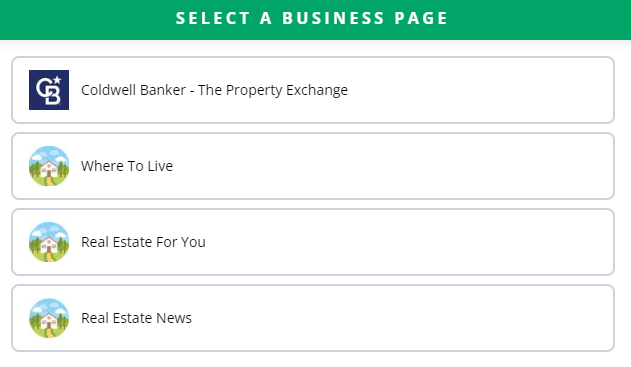Select the Real Estate News label
This screenshot has width=631, height=367.
pyautogui.click(x=136, y=318)
